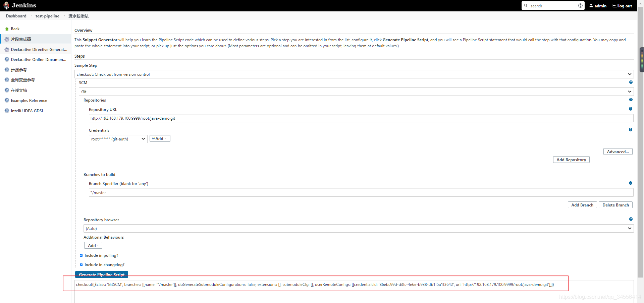
Task: Open the Sample Step dropdown
Action: [x=354, y=74]
